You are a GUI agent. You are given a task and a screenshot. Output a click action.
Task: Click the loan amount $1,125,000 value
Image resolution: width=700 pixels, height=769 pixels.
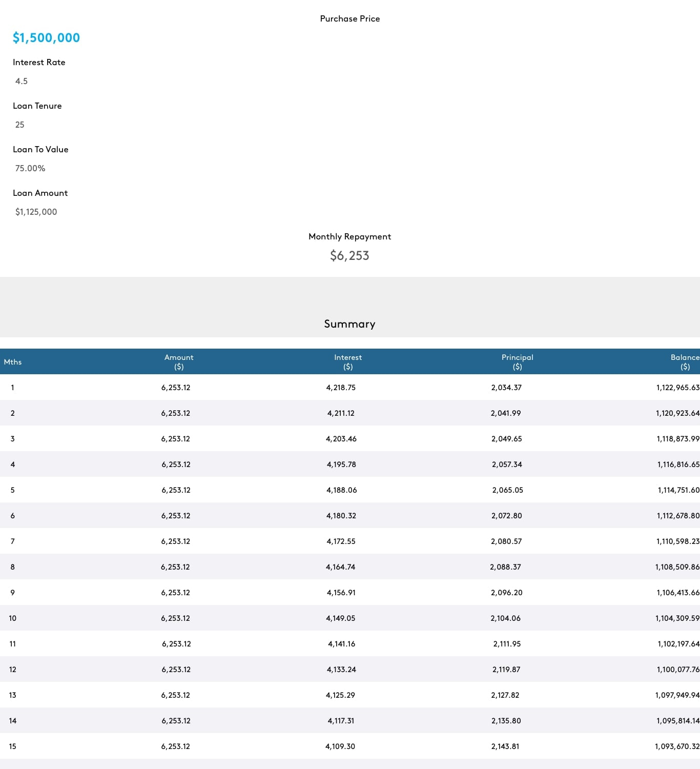[36, 212]
